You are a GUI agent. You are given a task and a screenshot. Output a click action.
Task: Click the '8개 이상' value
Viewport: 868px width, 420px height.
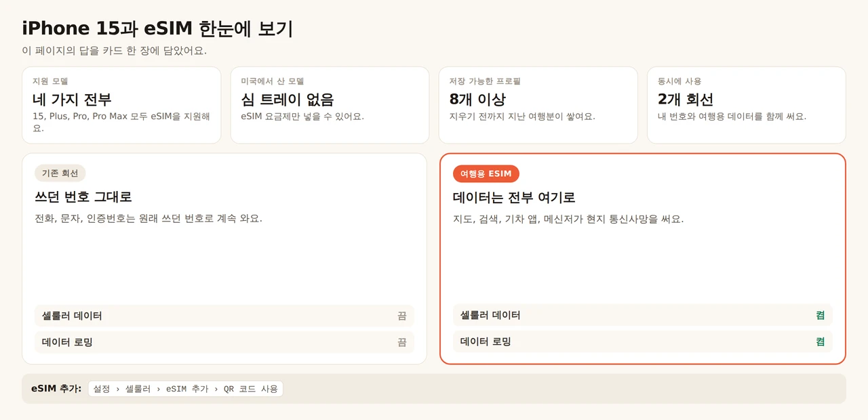477,100
